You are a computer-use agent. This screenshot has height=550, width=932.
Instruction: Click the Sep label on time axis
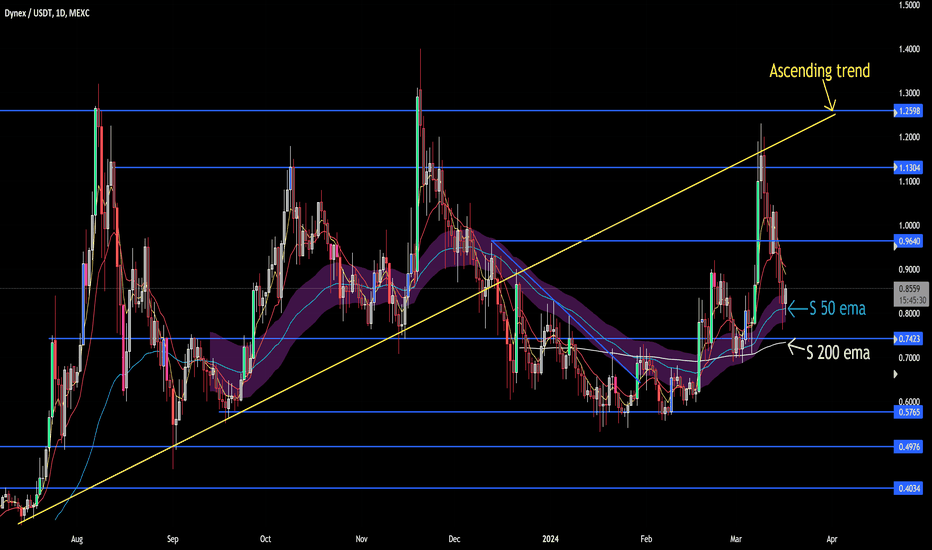point(172,539)
